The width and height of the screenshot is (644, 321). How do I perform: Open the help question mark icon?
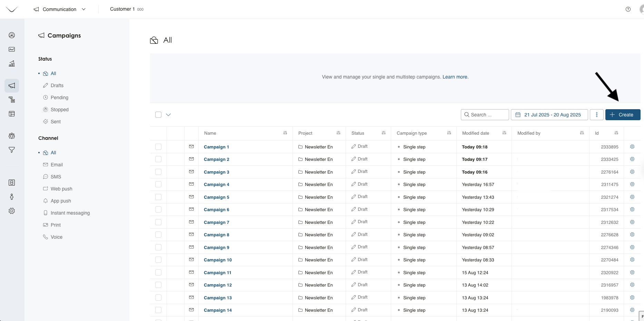(628, 9)
